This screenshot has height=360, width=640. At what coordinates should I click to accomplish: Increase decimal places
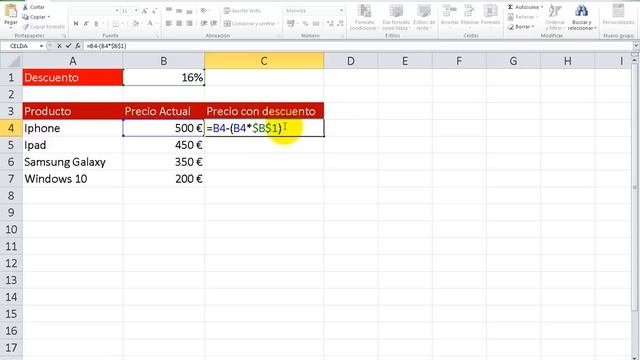click(x=330, y=24)
